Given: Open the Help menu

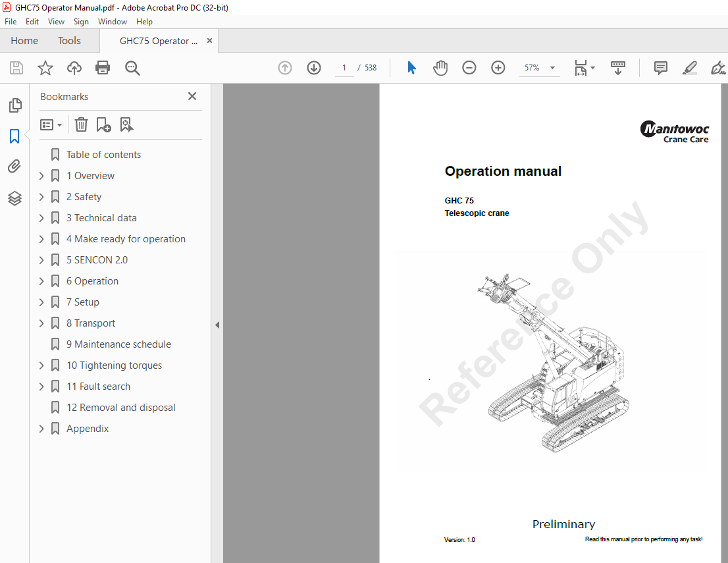Looking at the screenshot, I should click(144, 21).
